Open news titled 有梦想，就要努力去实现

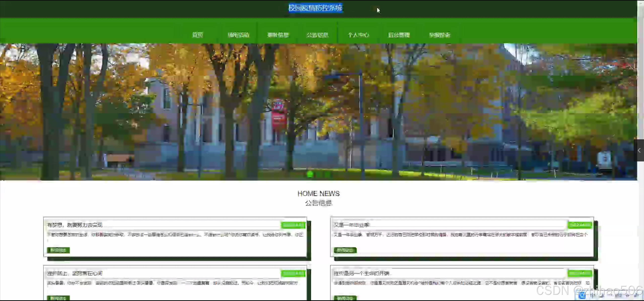click(75, 225)
